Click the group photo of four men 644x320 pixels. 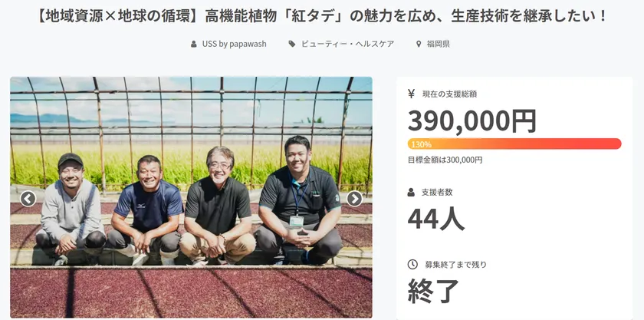coord(192,197)
